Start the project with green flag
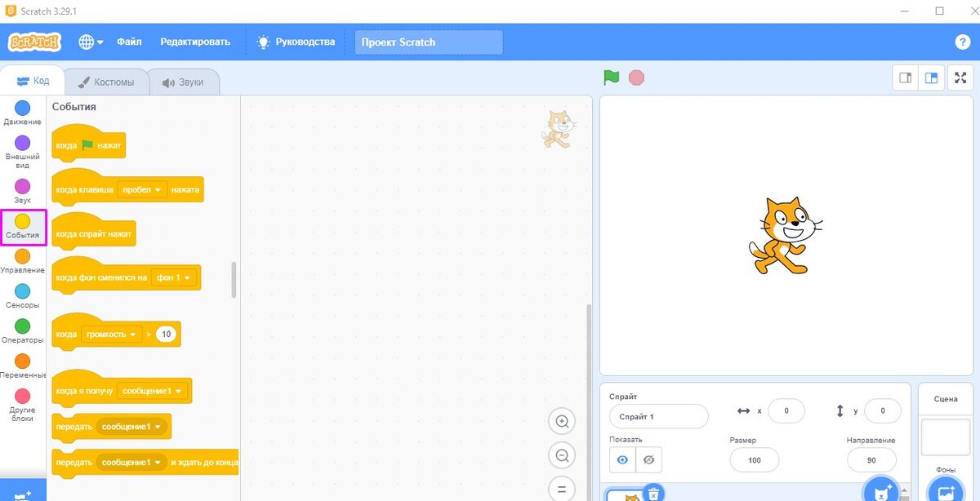The width and height of the screenshot is (980, 501). (x=611, y=78)
